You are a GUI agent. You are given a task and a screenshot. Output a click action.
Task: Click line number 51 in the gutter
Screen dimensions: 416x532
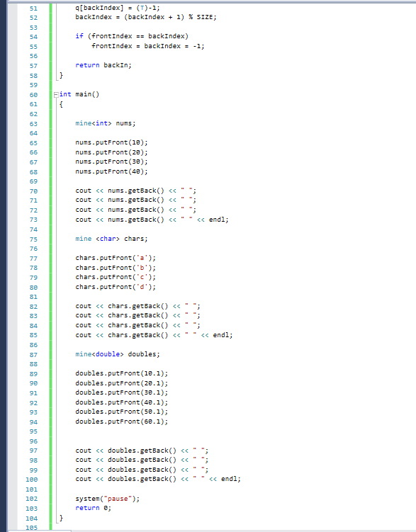click(x=33, y=9)
